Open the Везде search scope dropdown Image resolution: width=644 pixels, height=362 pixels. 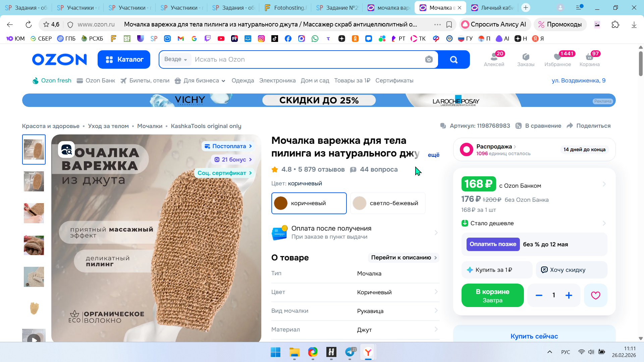coord(175,59)
